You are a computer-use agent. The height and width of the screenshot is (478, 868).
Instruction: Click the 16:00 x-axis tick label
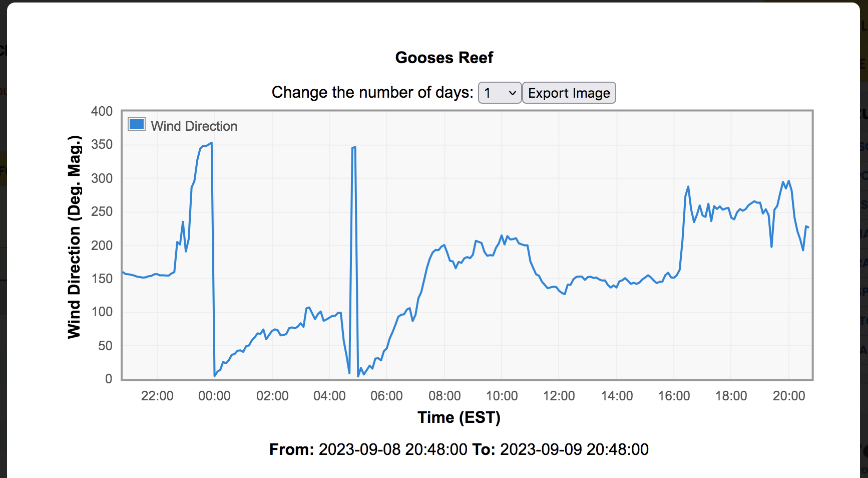674,396
